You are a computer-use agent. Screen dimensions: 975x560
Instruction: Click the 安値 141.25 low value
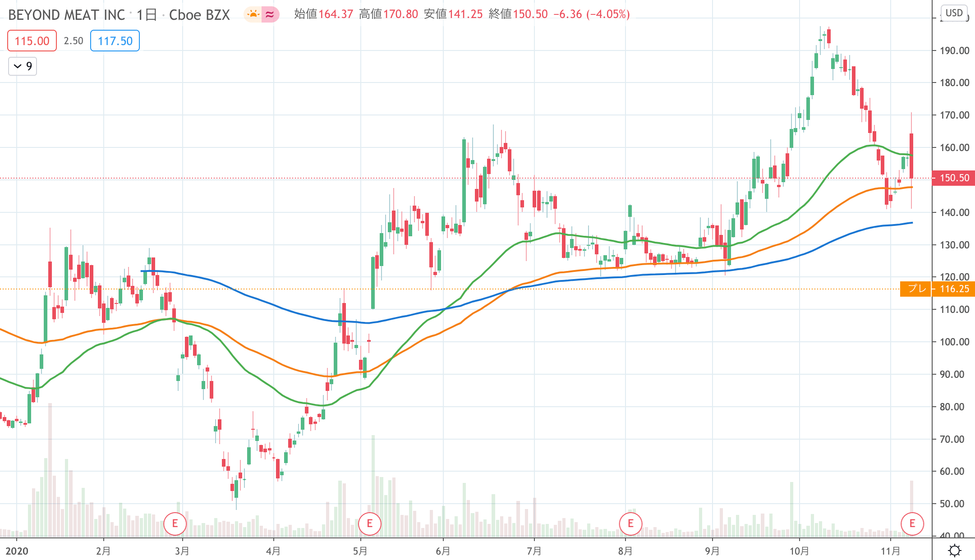click(453, 14)
